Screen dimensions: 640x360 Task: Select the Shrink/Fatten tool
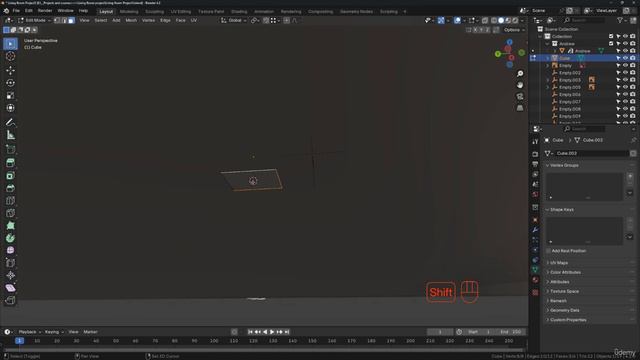pos(10,276)
